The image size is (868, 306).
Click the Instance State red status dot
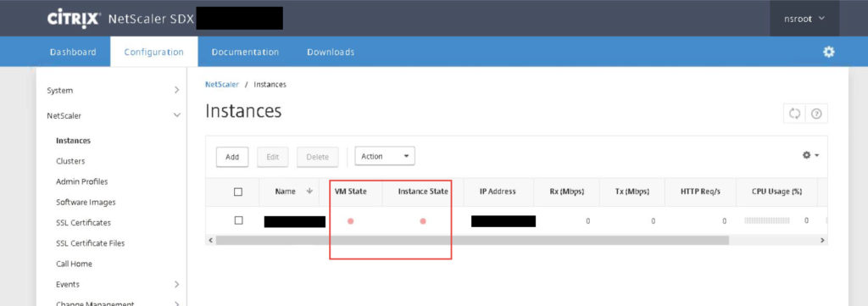click(x=423, y=221)
